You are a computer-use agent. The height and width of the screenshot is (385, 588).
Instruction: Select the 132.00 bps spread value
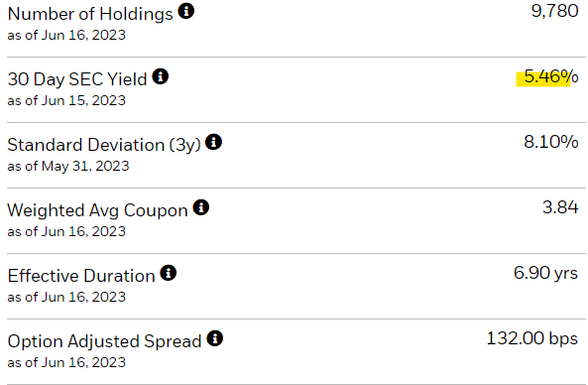[532, 338]
